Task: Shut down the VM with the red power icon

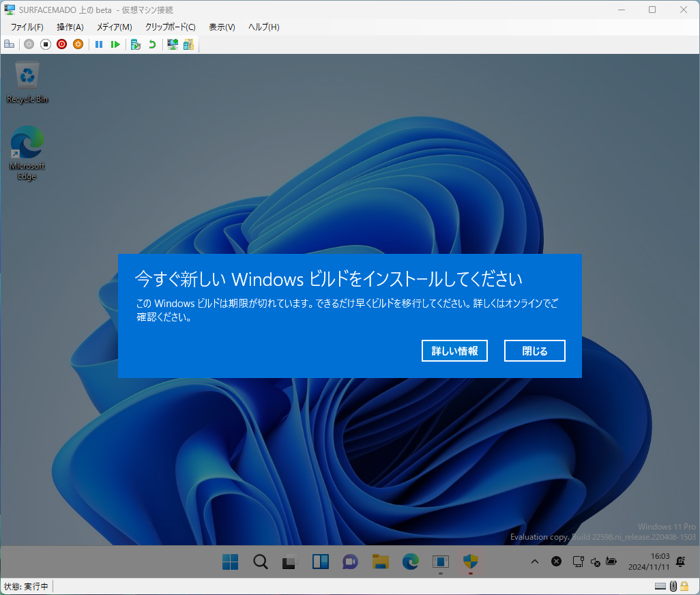Action: pos(61,44)
